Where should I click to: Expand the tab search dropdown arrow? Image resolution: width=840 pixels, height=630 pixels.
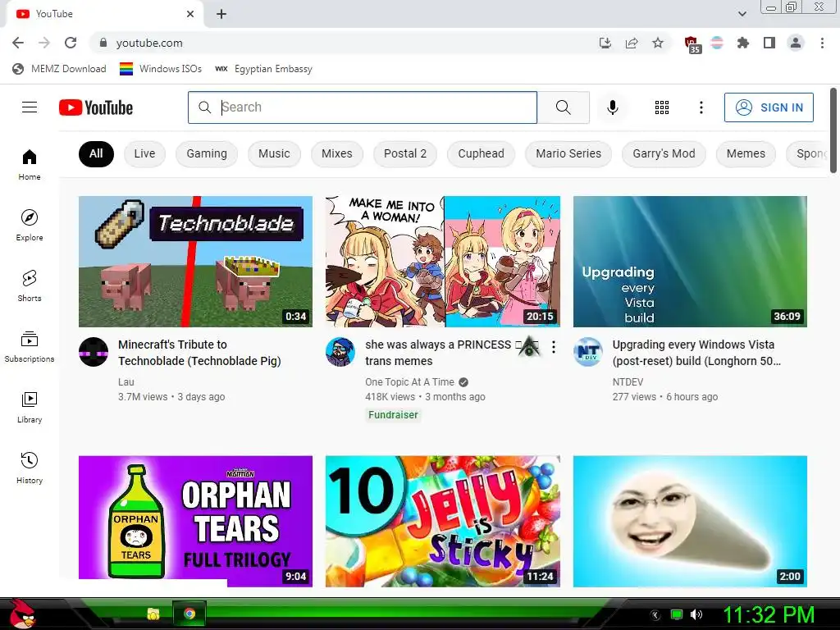pyautogui.click(x=742, y=14)
